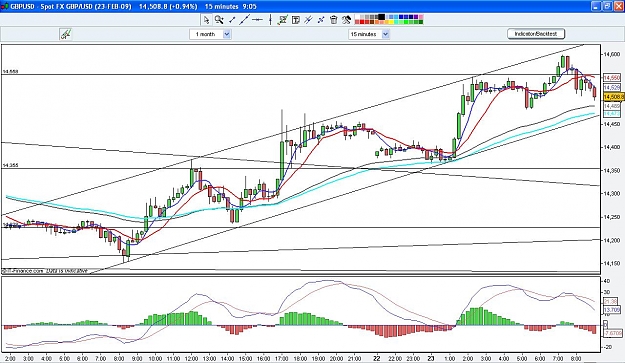This screenshot has width=625, height=363.
Task: Select the arrow pointer tool
Action: click(x=206, y=20)
